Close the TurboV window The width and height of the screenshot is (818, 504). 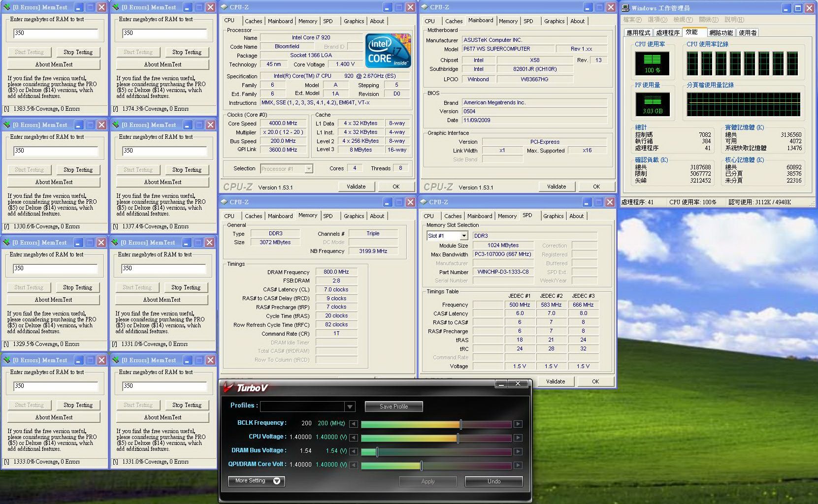point(518,384)
